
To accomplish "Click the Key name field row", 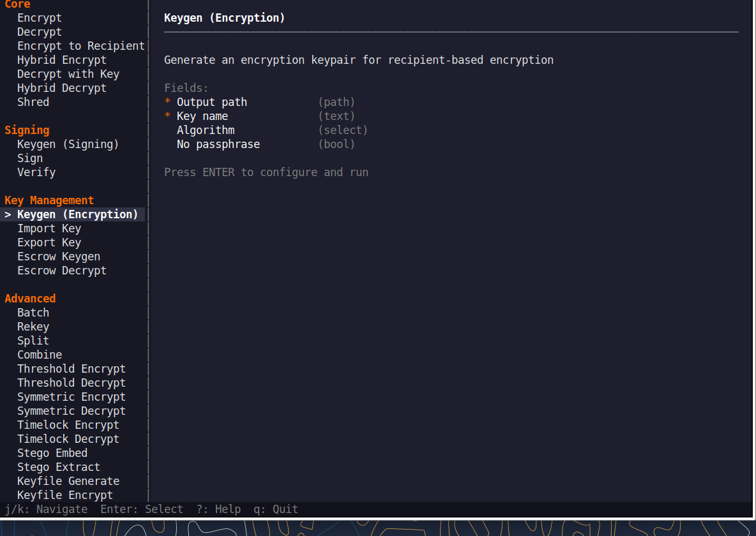I will click(x=260, y=116).
